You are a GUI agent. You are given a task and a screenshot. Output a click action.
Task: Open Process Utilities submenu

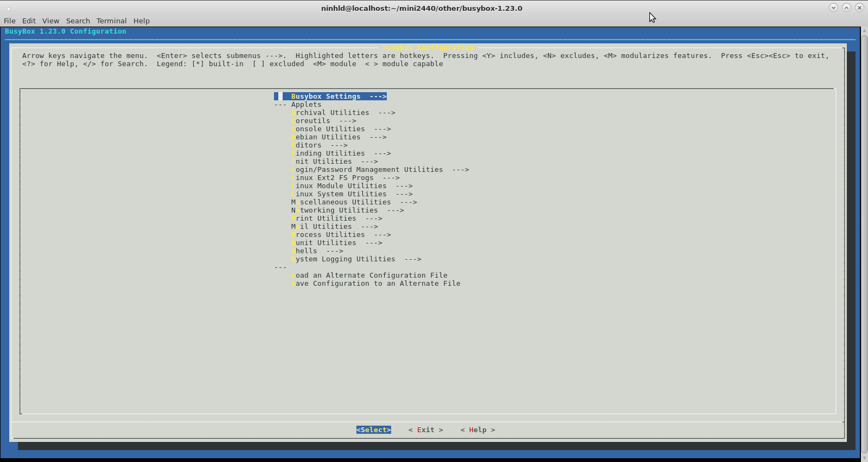point(341,235)
